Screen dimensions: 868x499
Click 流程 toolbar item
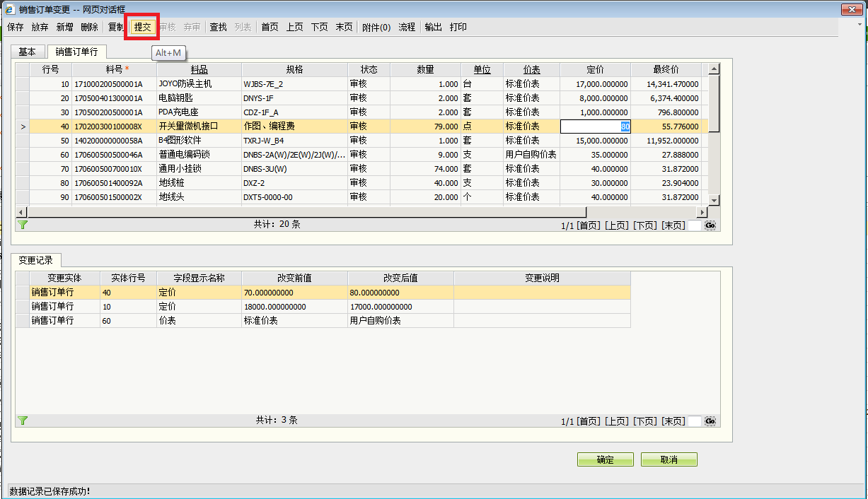click(407, 27)
